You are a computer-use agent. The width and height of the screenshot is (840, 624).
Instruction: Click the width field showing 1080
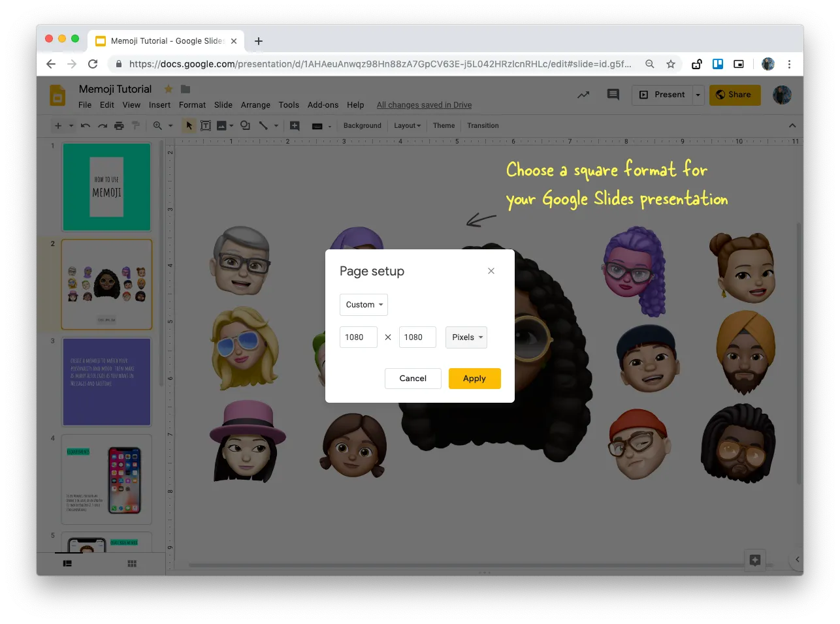coord(358,337)
